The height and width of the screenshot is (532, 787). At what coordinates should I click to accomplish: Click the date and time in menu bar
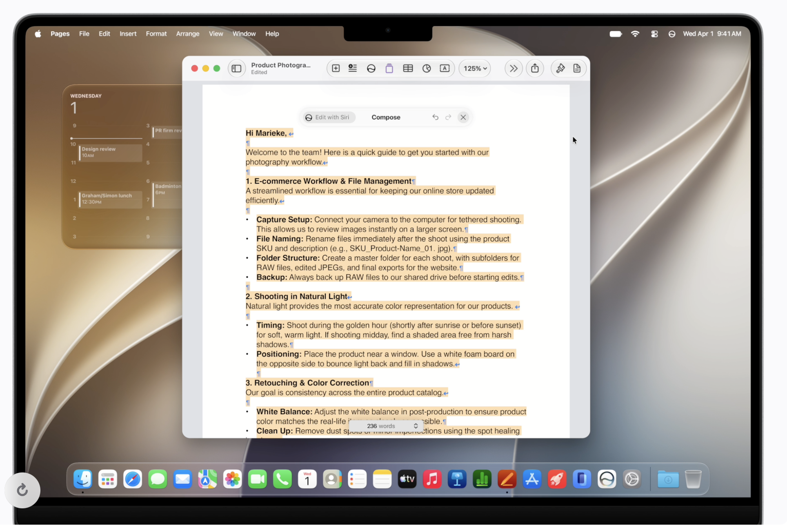point(712,34)
